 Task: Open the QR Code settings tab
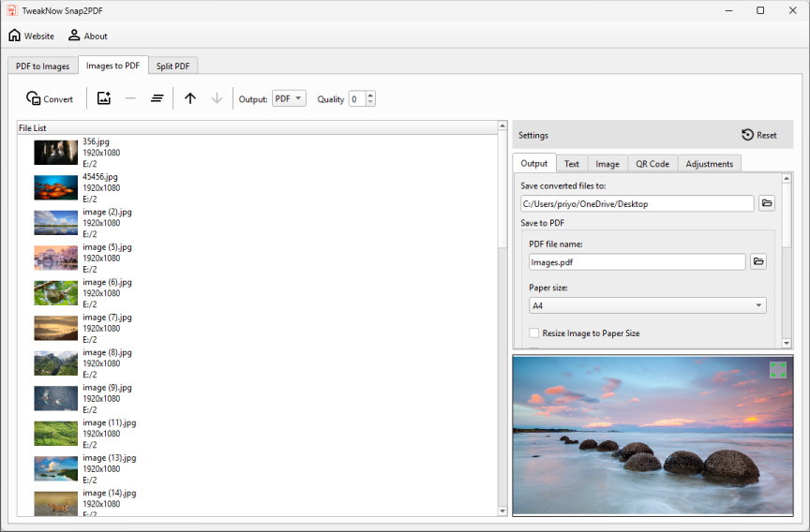click(652, 164)
